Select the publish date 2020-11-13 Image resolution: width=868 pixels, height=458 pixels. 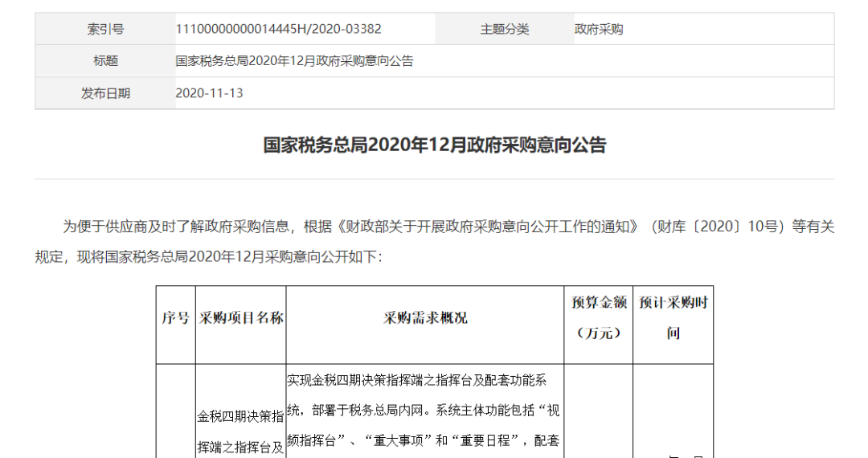pyautogui.click(x=209, y=93)
